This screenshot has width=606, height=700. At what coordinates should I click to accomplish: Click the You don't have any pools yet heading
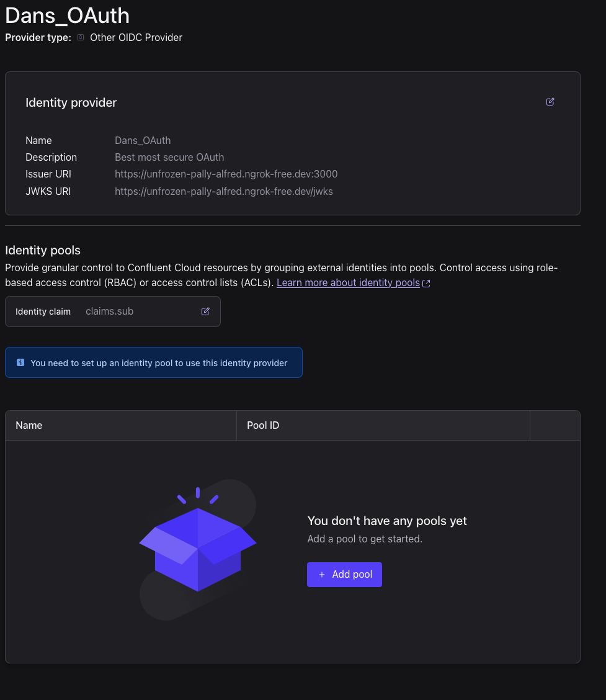(x=387, y=521)
